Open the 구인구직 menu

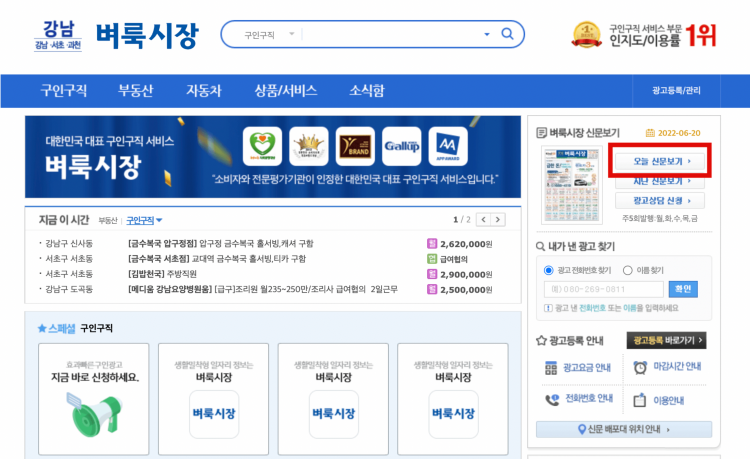tap(64, 90)
